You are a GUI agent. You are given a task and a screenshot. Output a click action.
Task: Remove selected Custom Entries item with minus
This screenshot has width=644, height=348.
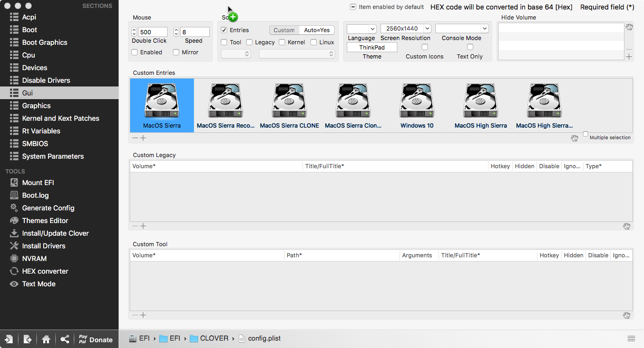[x=135, y=138]
